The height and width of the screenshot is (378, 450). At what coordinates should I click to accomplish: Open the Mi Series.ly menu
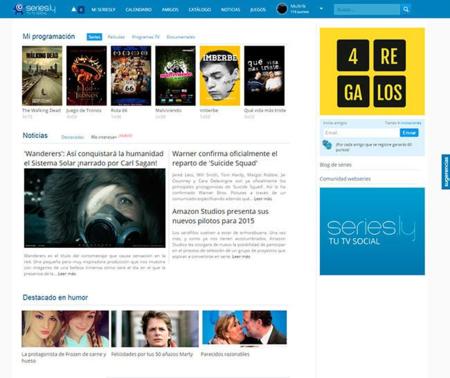(x=103, y=10)
